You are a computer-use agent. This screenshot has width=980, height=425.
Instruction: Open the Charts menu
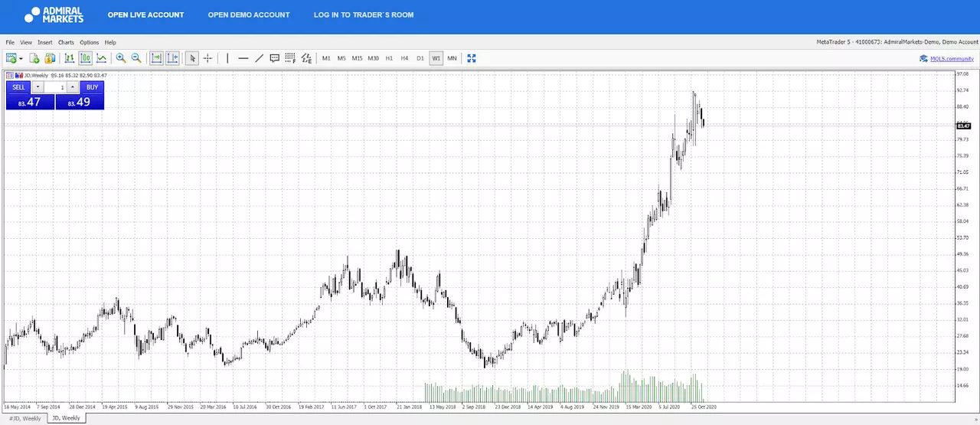point(66,42)
